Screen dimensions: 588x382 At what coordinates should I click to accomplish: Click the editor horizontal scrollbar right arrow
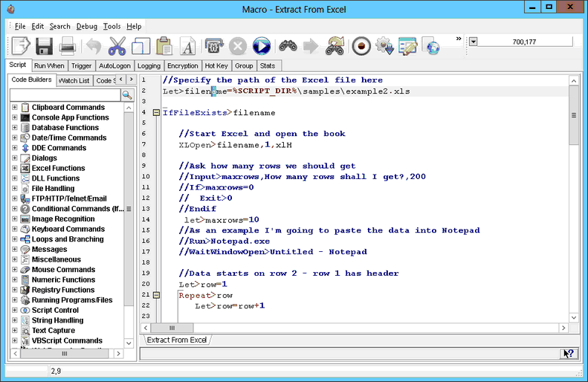[563, 328]
